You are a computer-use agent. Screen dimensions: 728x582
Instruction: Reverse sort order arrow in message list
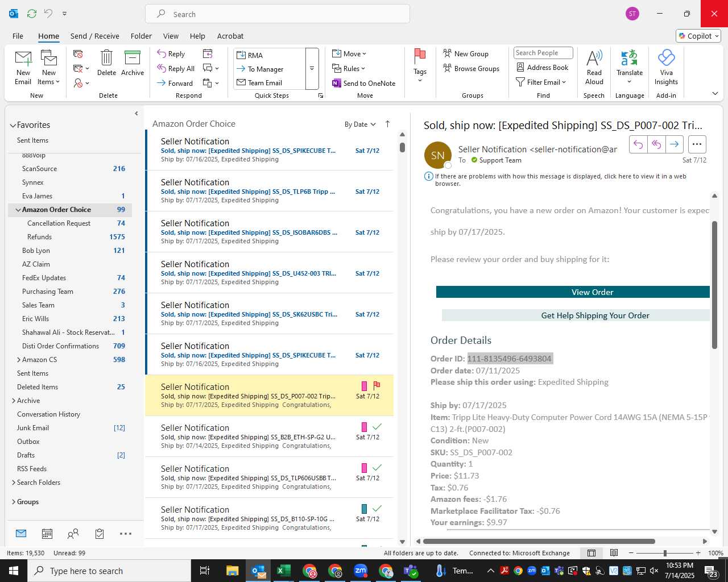tap(387, 124)
